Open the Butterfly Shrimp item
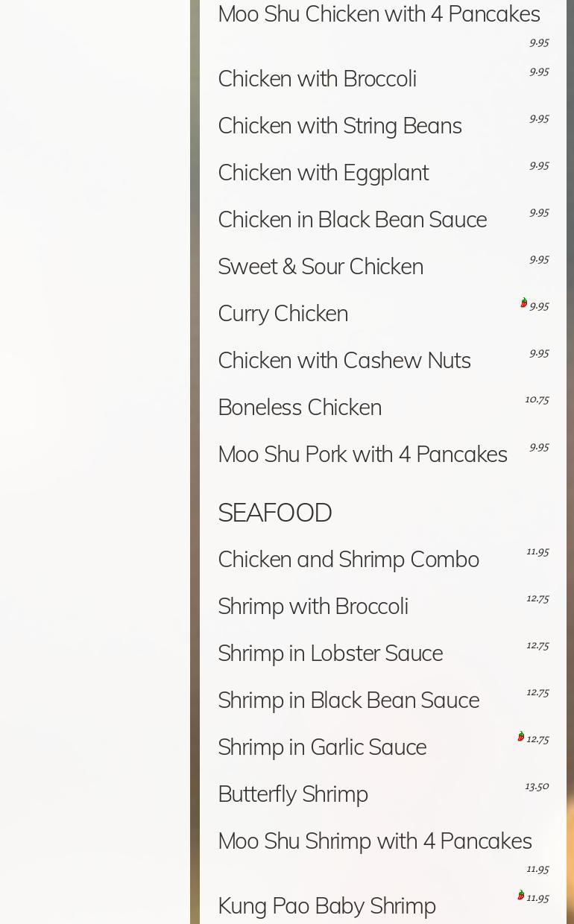This screenshot has height=924, width=574. click(292, 794)
